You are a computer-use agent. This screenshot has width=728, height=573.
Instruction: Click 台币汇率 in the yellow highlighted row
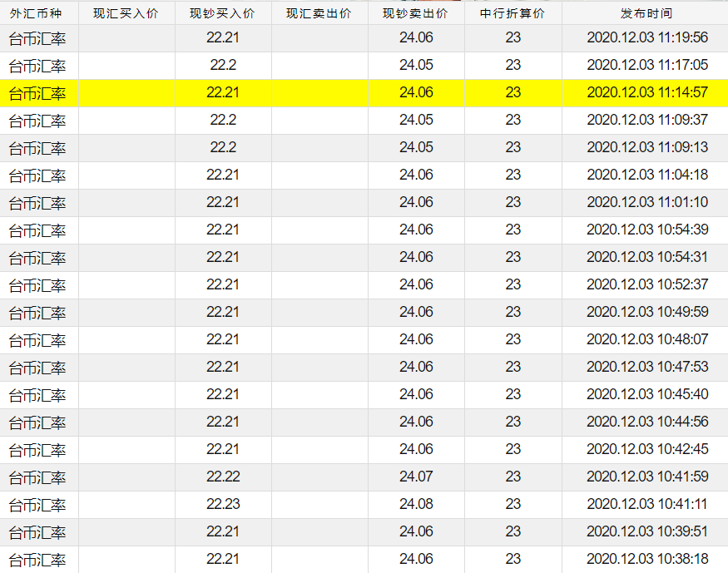(x=37, y=93)
